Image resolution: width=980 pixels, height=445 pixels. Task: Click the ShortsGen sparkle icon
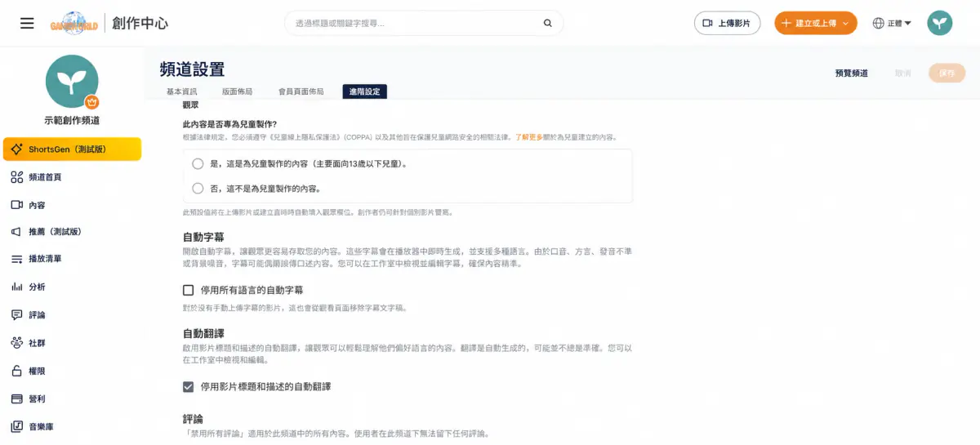(x=16, y=149)
